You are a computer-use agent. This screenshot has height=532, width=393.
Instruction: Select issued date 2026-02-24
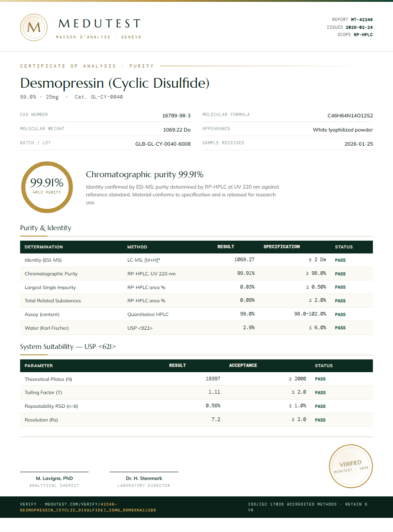coord(359,27)
